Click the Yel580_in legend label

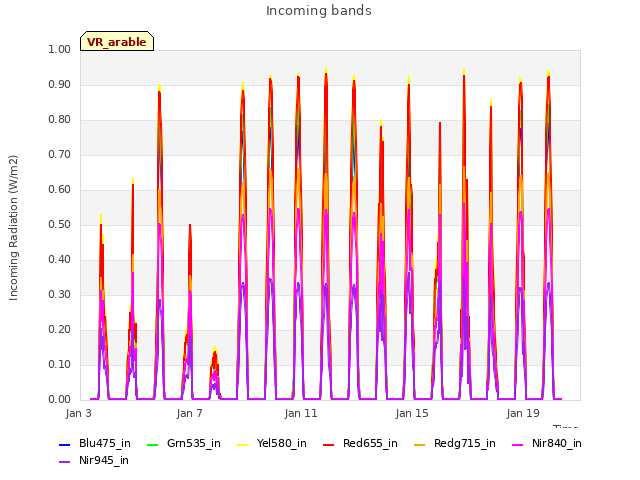(x=282, y=443)
